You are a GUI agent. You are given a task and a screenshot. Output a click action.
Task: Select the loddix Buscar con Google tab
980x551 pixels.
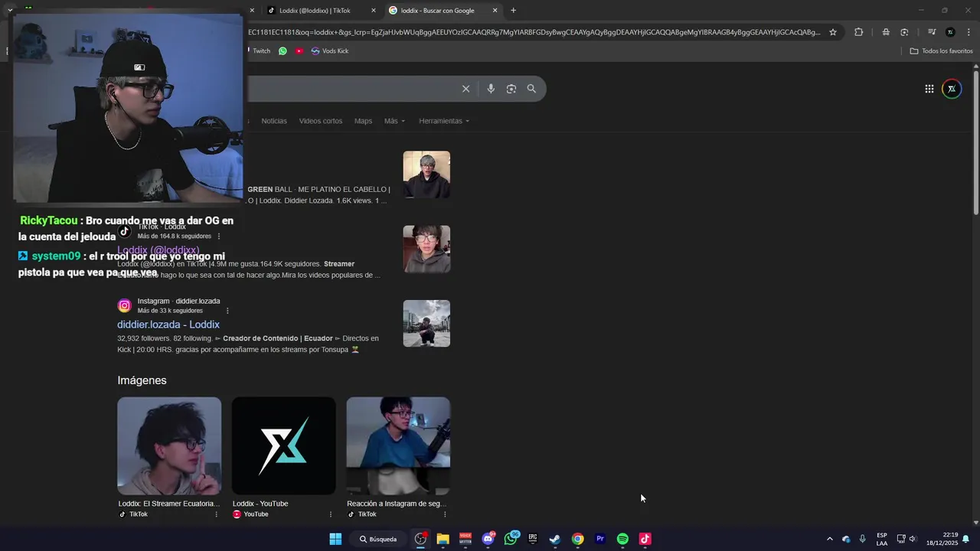443,11
